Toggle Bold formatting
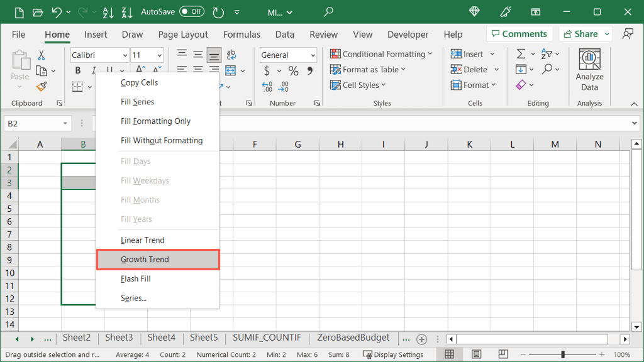The height and width of the screenshot is (362, 644). tap(78, 70)
